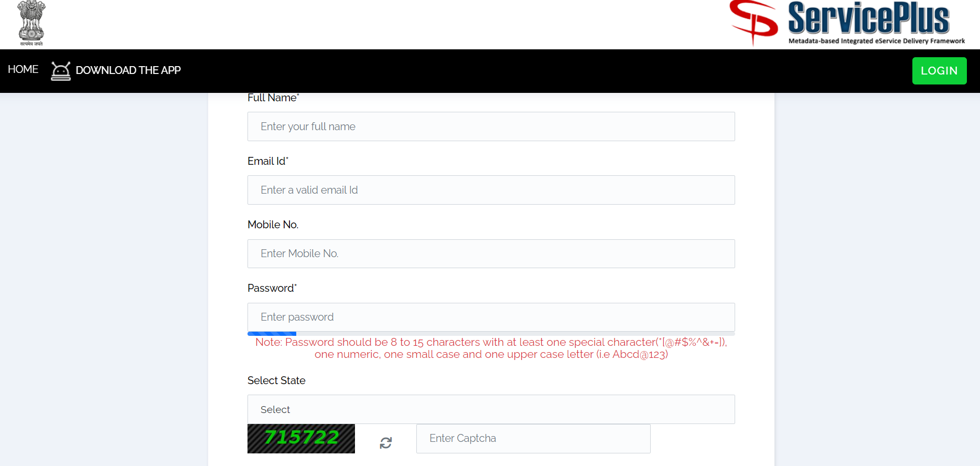This screenshot has width=980, height=466.
Task: Focus the Full Name input field
Action: 491,126
